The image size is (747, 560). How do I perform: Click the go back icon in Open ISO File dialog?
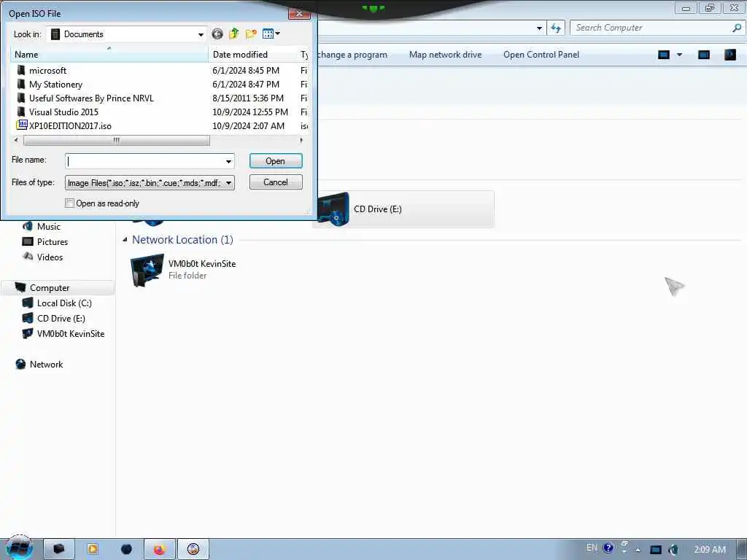pos(217,34)
